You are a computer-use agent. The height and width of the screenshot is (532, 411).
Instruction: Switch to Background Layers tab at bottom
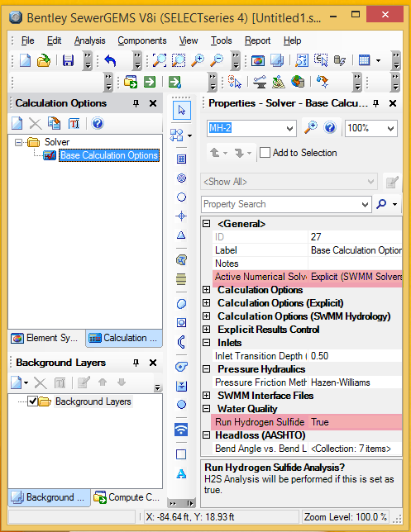49,497
